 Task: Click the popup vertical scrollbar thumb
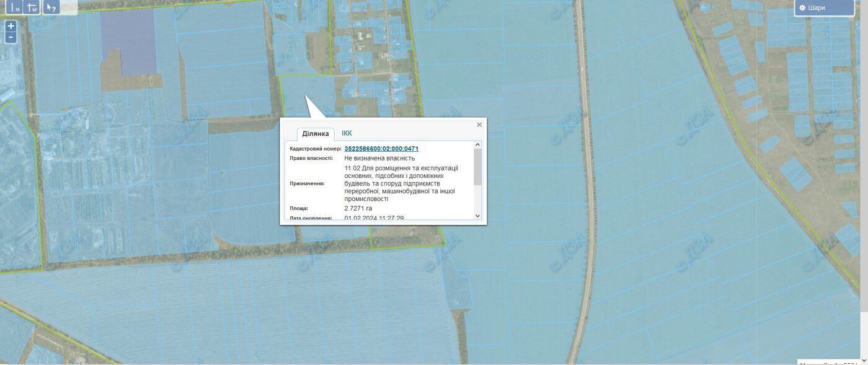[x=477, y=167]
